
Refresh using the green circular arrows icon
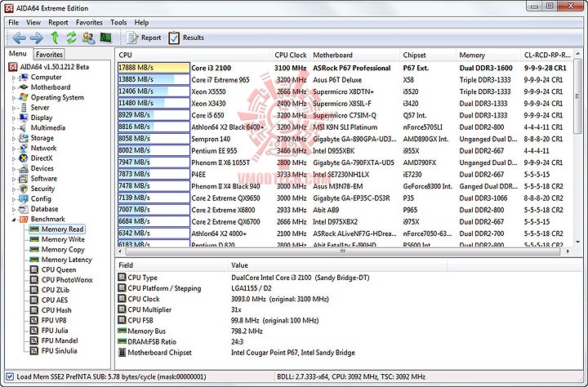[71, 38]
